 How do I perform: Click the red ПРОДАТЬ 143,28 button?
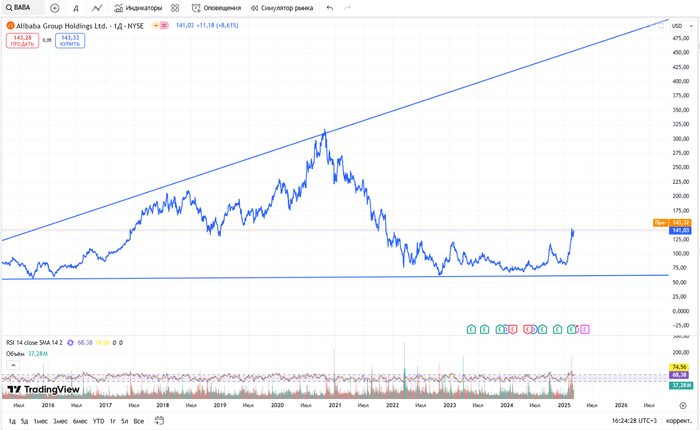[x=22, y=41]
